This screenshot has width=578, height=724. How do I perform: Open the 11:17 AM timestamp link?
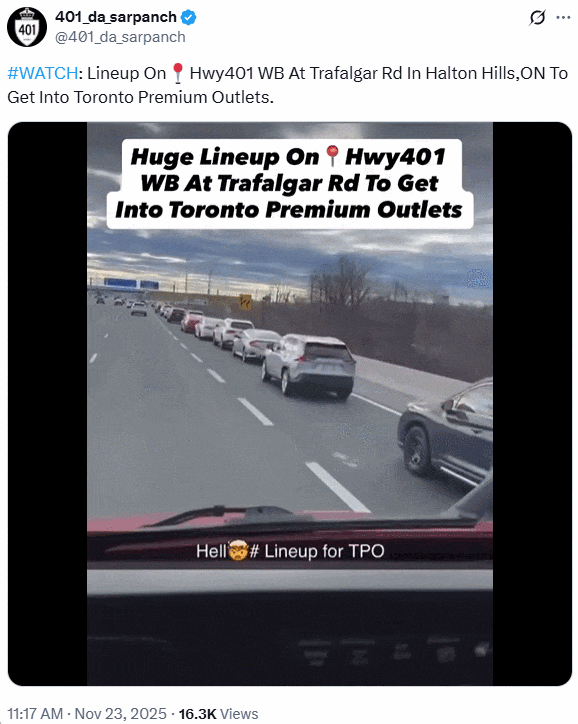coord(35,713)
